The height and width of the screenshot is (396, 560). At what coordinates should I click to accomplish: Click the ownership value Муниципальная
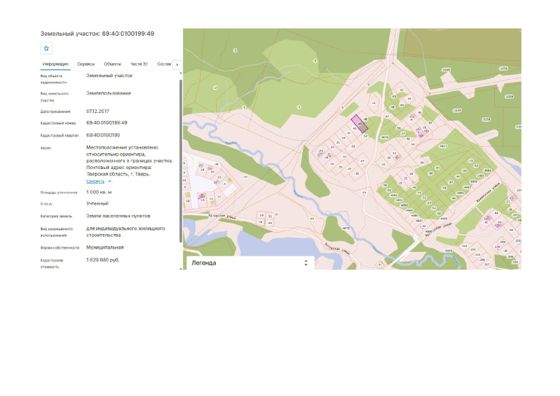[x=105, y=247]
